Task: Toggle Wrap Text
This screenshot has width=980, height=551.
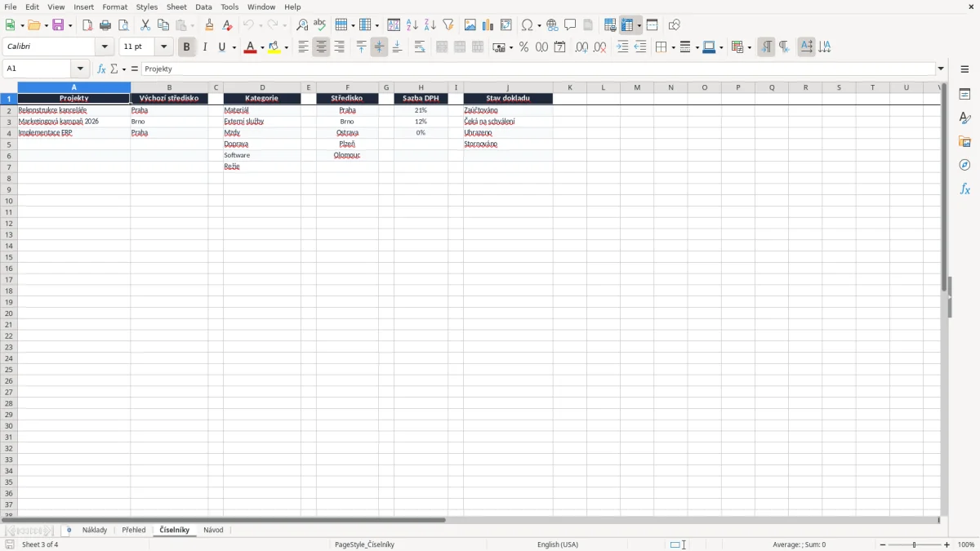Action: point(419,47)
